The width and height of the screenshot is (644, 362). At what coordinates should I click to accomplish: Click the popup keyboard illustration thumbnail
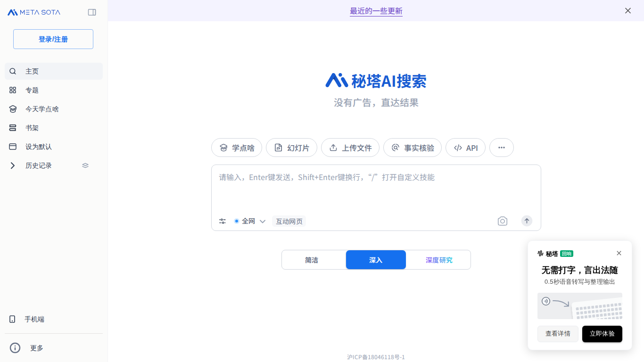[x=580, y=306]
